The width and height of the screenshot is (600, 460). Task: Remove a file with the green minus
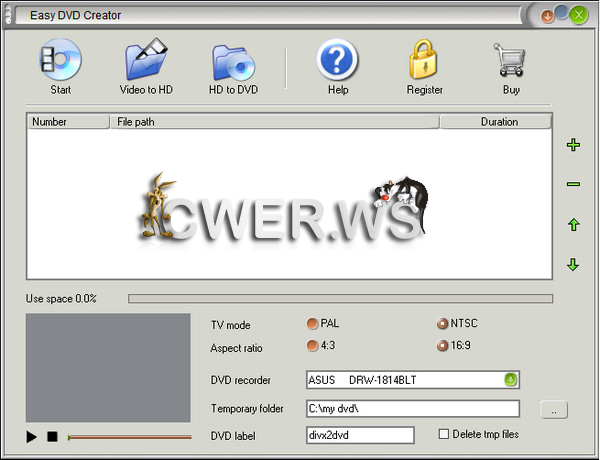click(x=573, y=184)
